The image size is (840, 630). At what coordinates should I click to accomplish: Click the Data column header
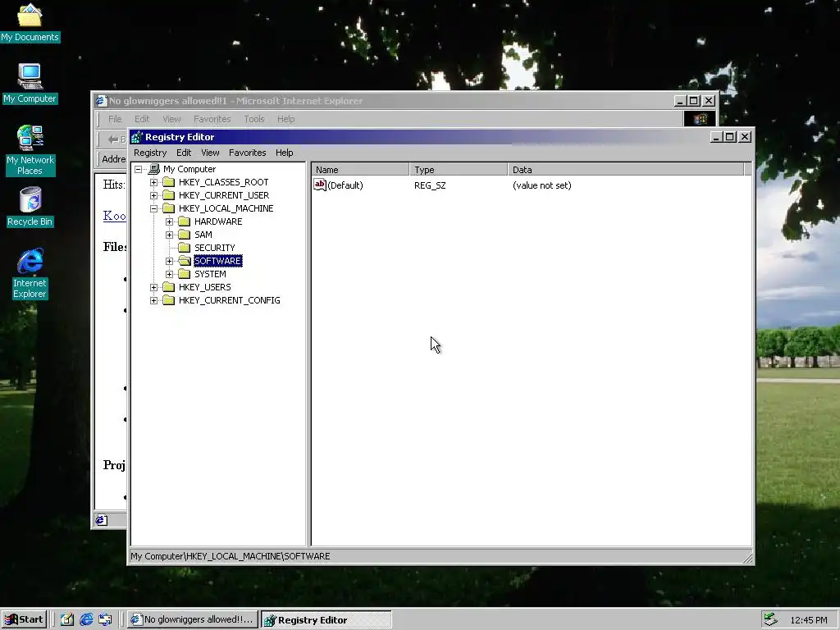[626, 170]
